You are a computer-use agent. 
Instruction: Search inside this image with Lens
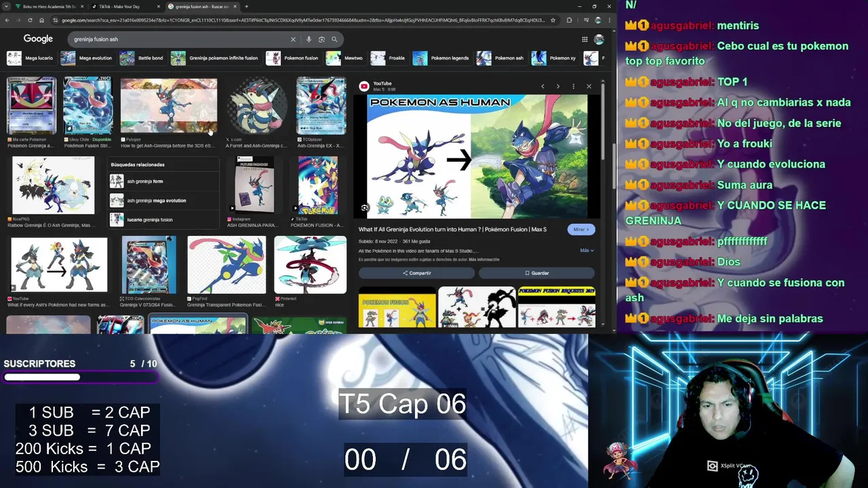365,208
